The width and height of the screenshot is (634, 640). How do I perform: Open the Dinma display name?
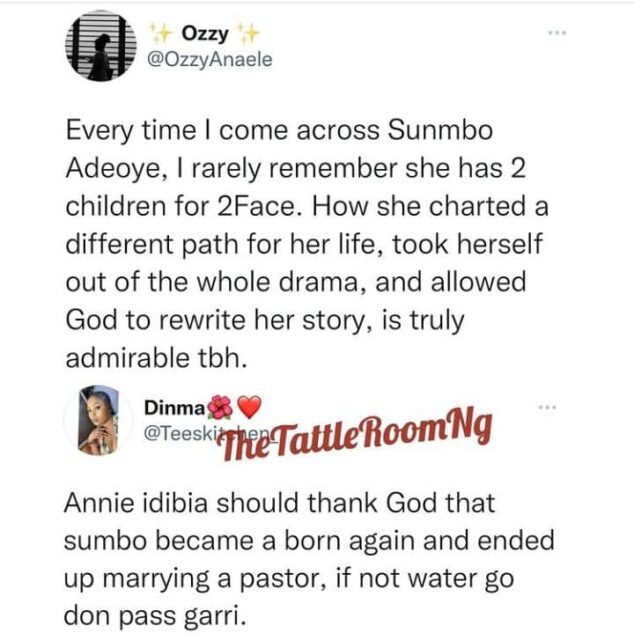click(x=174, y=409)
